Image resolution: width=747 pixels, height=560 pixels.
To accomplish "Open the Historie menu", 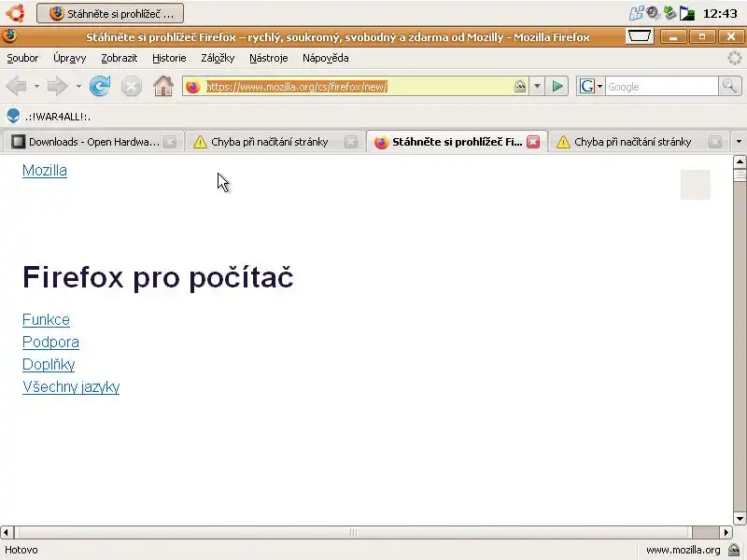I will tap(169, 58).
